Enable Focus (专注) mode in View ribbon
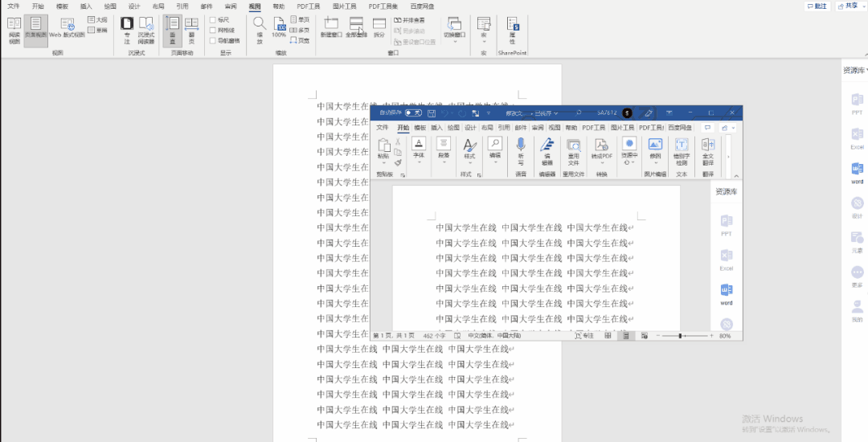This screenshot has height=442, width=868. [x=127, y=31]
